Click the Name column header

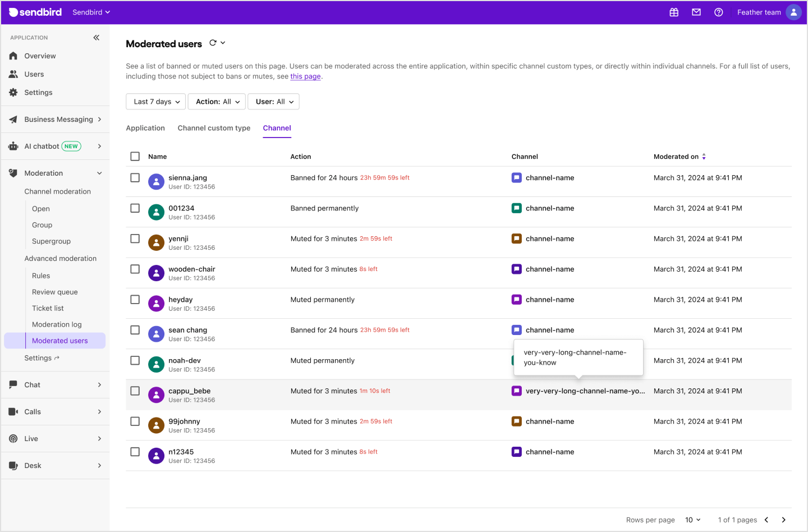[158, 157]
